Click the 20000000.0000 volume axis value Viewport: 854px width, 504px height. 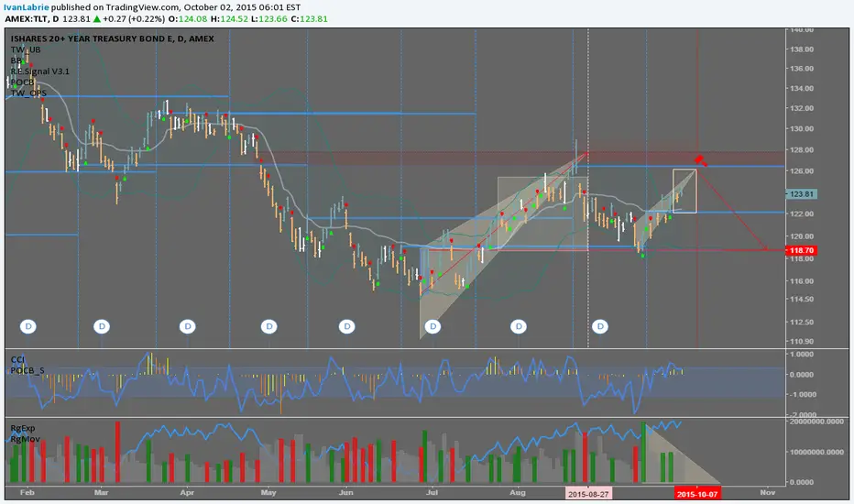click(817, 422)
